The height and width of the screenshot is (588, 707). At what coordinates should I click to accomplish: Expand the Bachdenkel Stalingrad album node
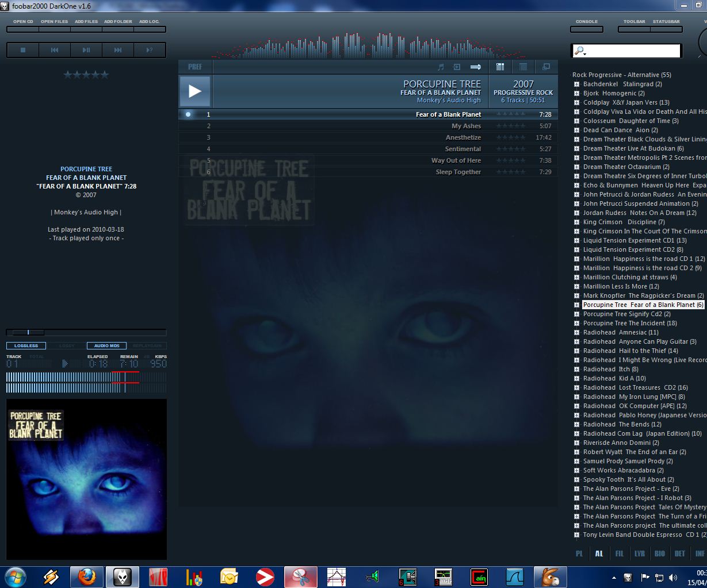point(576,84)
